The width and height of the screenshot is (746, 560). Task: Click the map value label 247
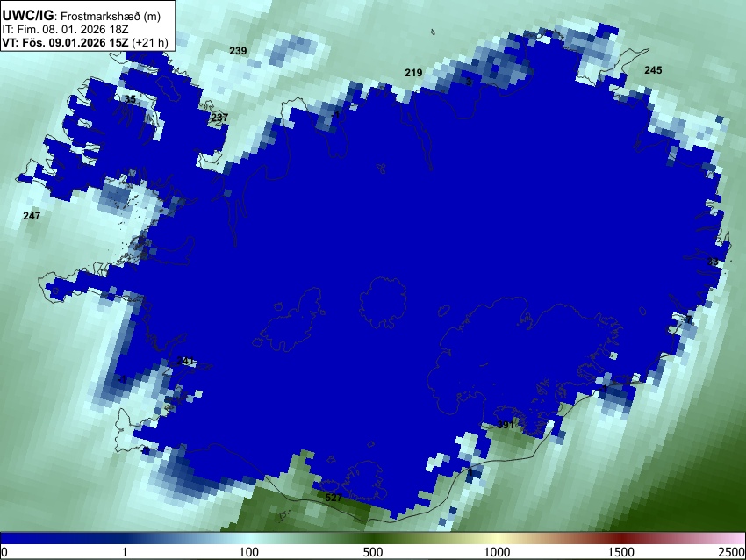pos(32,216)
